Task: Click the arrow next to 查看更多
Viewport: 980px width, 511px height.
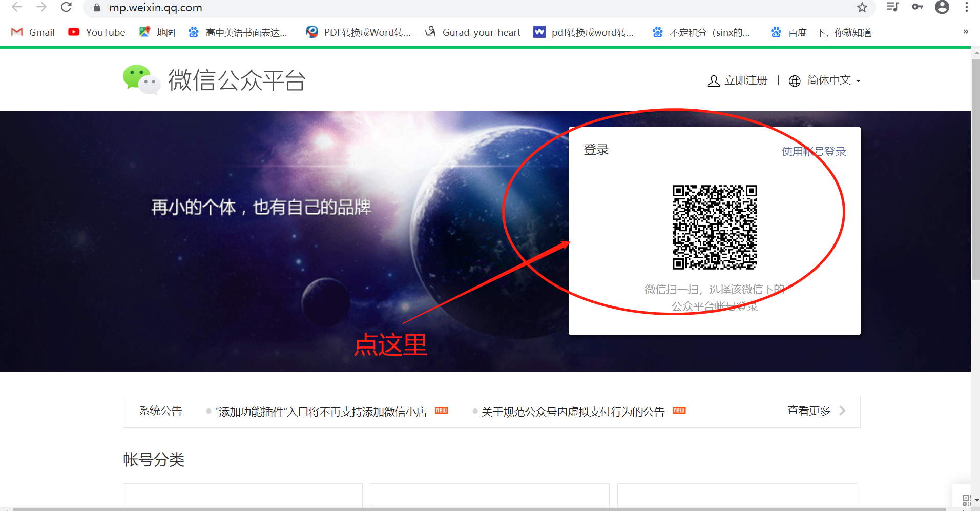Action: pyautogui.click(x=842, y=411)
